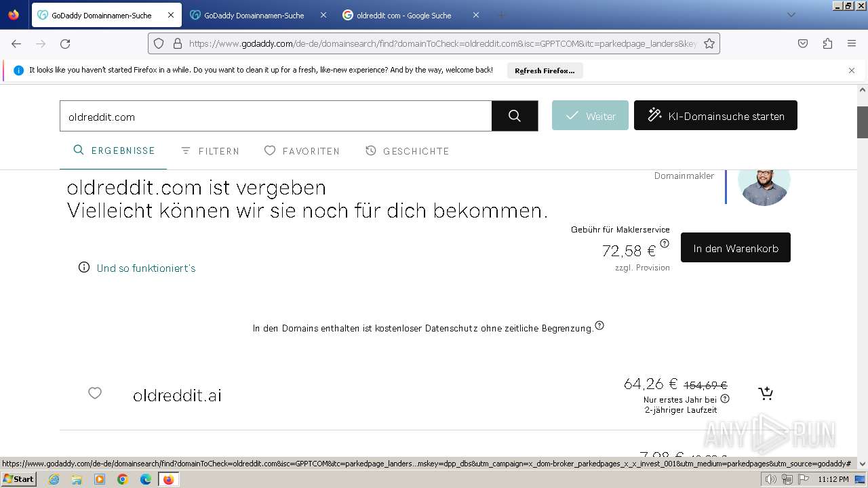Image resolution: width=868 pixels, height=488 pixels.
Task: Click shield tracking protection icon
Action: point(159,43)
